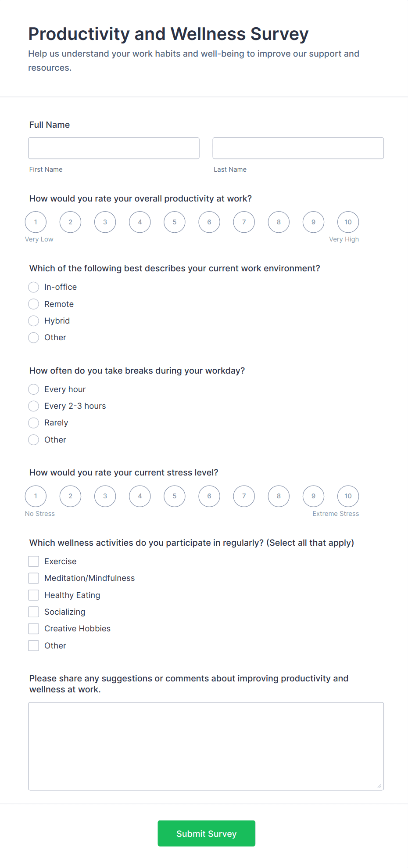Viewport: 408px width, 868px height.
Task: Select Remote work environment
Action: 33,304
